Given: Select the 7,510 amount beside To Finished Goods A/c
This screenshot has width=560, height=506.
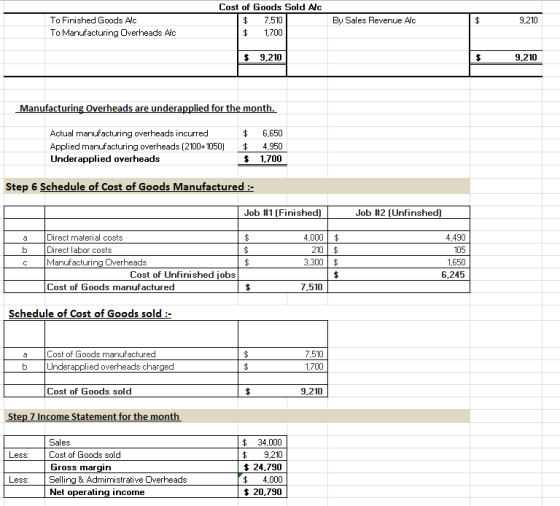Looking at the screenshot, I should tap(273, 20).
